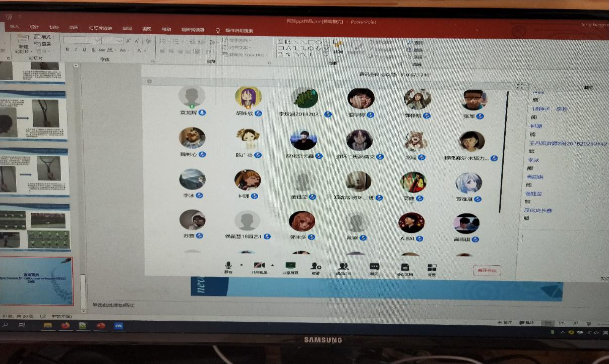Click Tell Me search box with lightbulb
609x364 pixels.
tap(234, 30)
